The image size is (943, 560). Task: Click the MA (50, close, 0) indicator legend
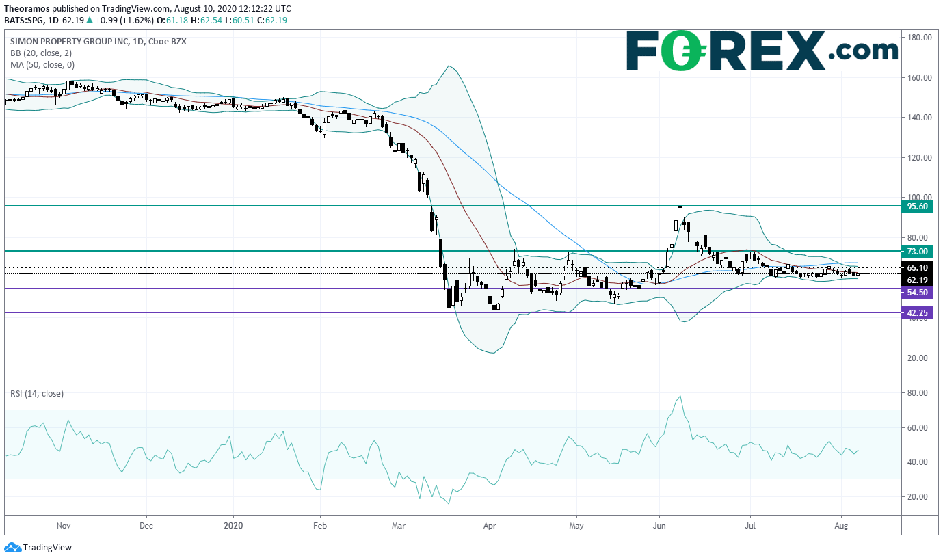click(42, 64)
